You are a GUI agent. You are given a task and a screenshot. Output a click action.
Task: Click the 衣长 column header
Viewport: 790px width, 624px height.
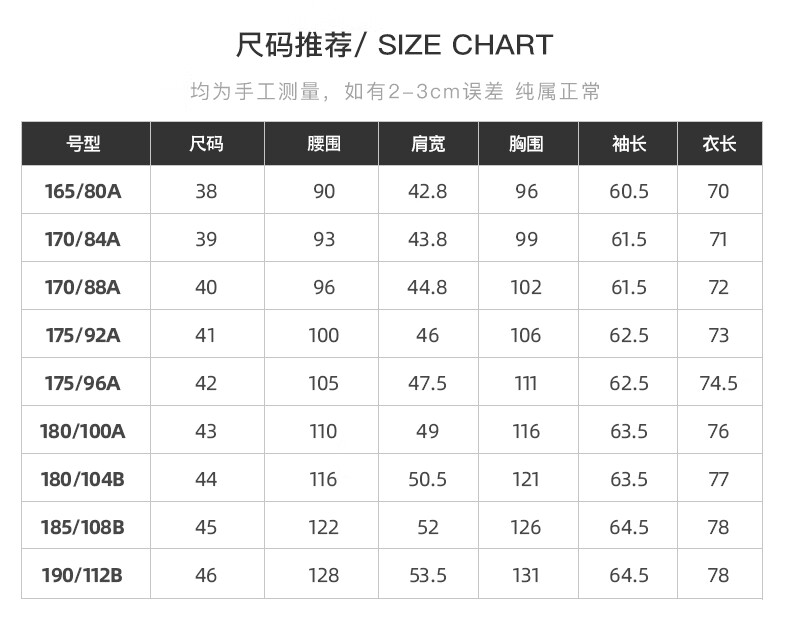719,144
